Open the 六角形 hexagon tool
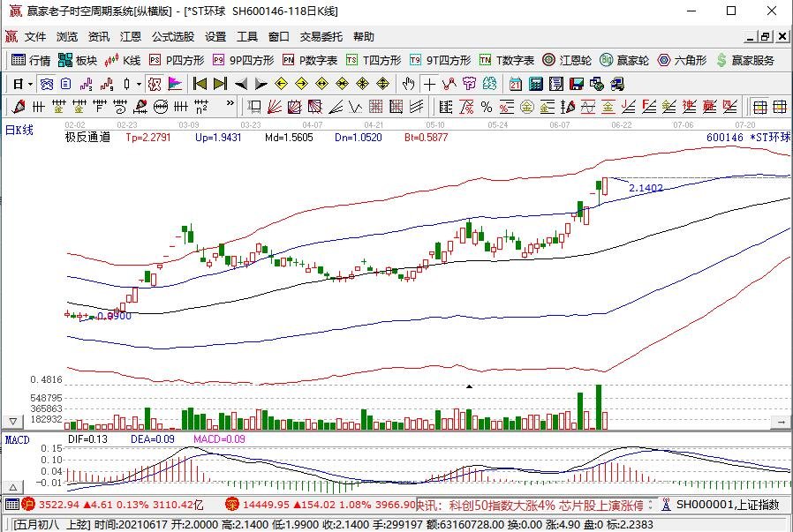Image resolution: width=793 pixels, height=532 pixels. tap(682, 61)
